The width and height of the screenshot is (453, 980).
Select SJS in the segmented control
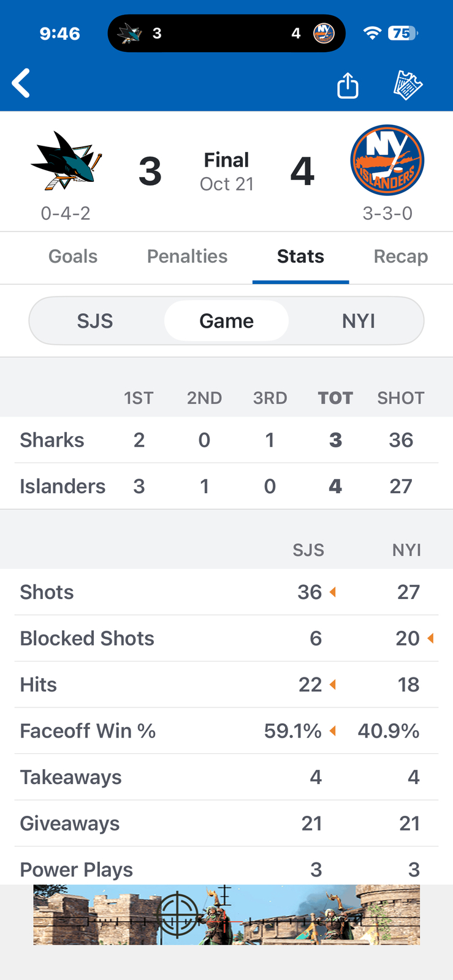coord(95,321)
